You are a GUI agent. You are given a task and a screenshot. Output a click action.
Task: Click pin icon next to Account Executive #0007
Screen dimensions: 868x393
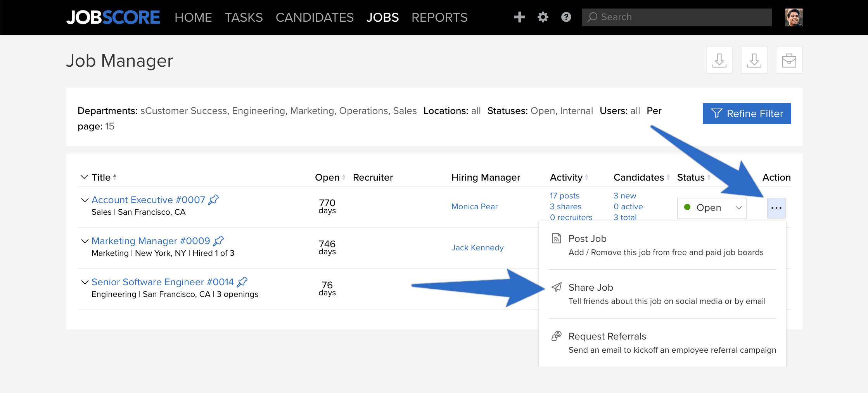point(213,200)
